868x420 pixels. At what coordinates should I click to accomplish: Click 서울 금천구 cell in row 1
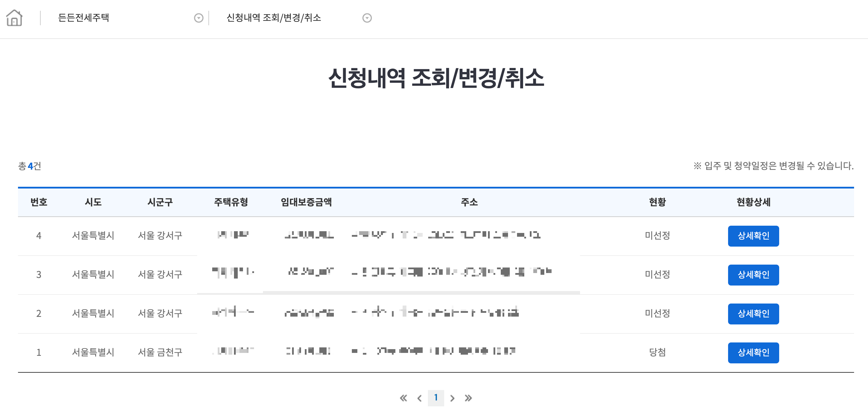(160, 352)
